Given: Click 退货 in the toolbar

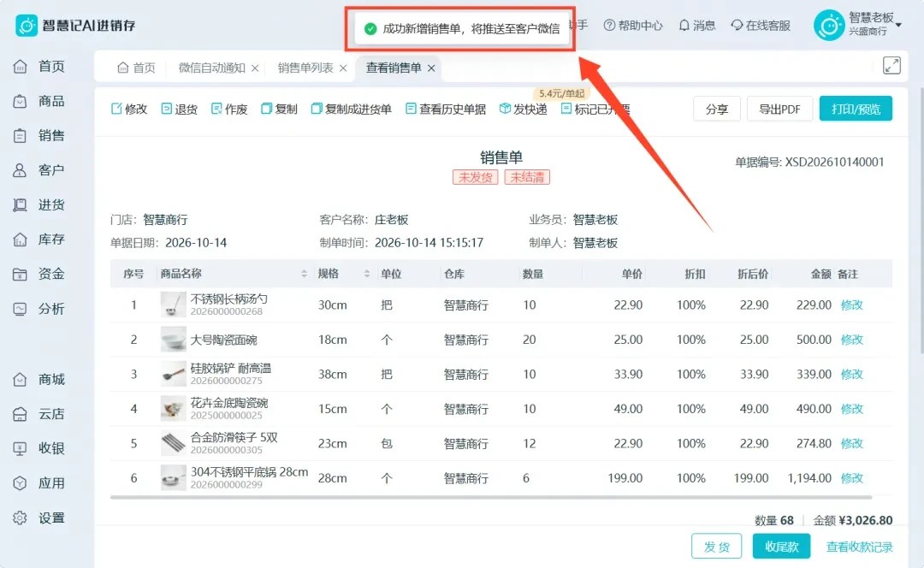Looking at the screenshot, I should 179,109.
